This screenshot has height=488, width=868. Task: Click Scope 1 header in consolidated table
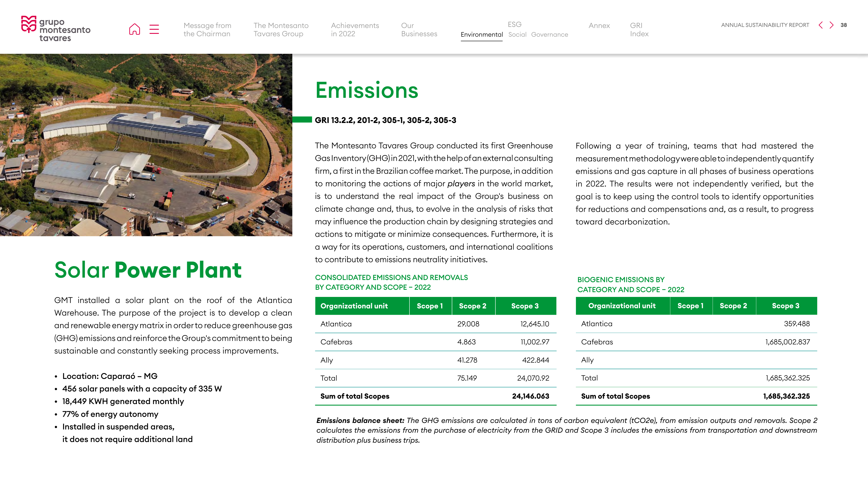(430, 306)
